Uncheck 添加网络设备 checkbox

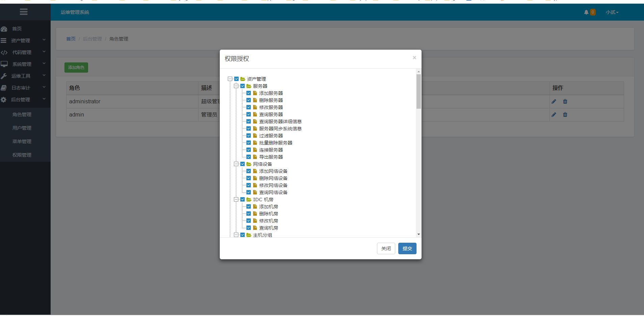click(248, 171)
